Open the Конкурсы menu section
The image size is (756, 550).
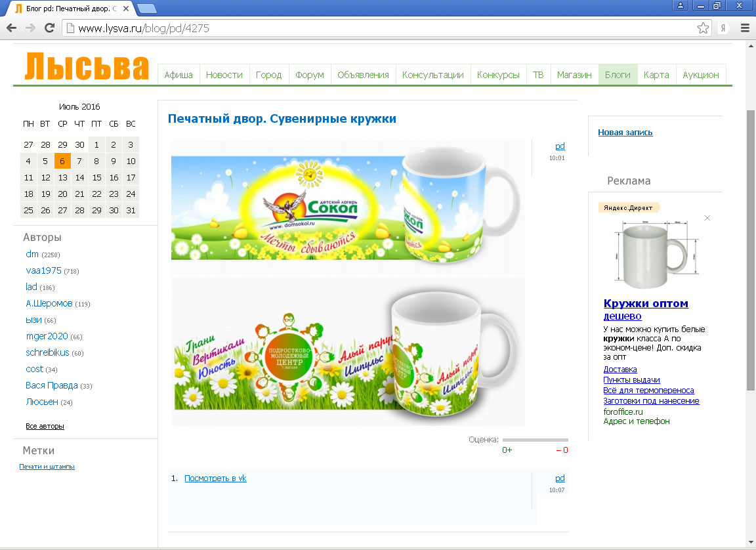498,75
